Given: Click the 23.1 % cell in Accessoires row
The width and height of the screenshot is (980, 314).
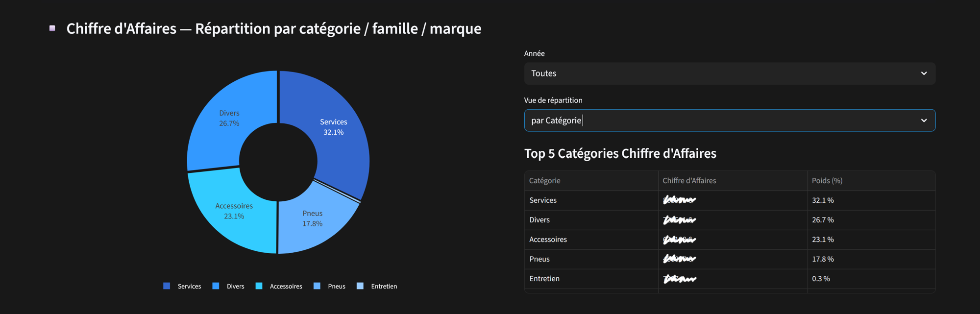Looking at the screenshot, I should (823, 240).
